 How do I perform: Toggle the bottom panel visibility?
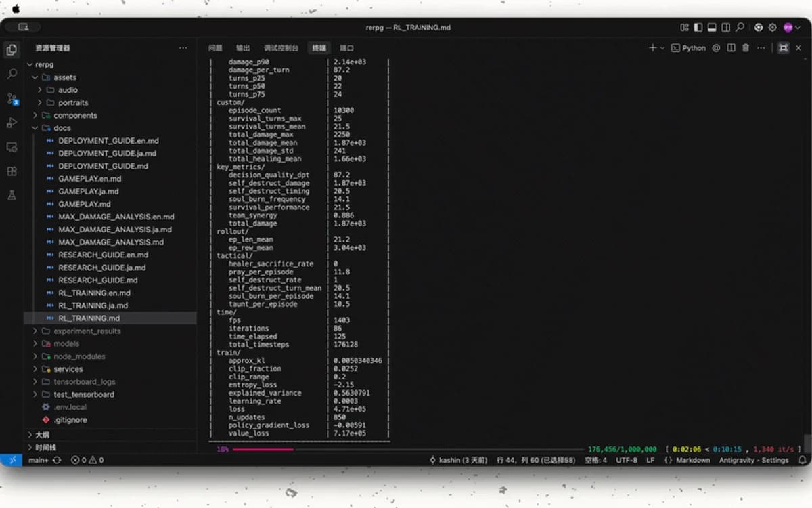coord(712,28)
